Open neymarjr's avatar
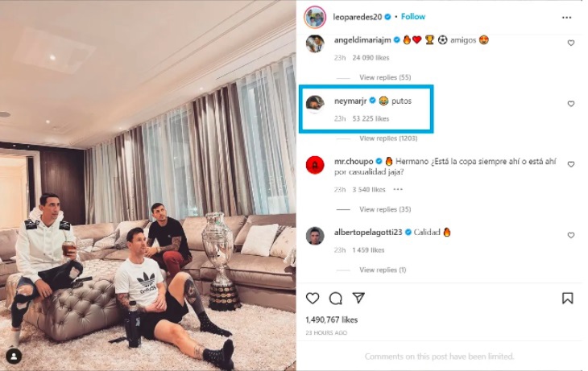 315,104
